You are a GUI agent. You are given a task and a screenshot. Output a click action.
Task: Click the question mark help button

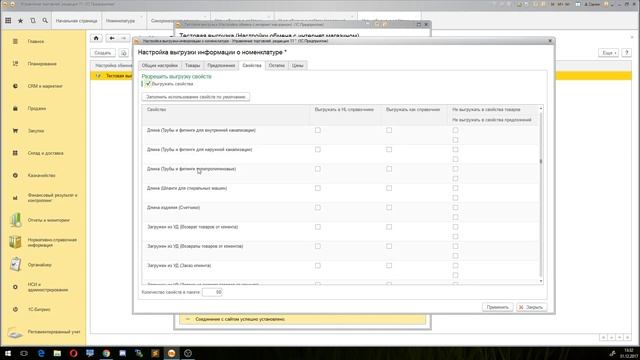(627, 53)
